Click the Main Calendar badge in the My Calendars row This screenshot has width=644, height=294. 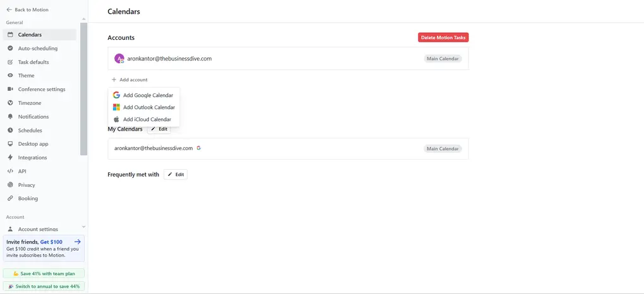pyautogui.click(x=443, y=149)
